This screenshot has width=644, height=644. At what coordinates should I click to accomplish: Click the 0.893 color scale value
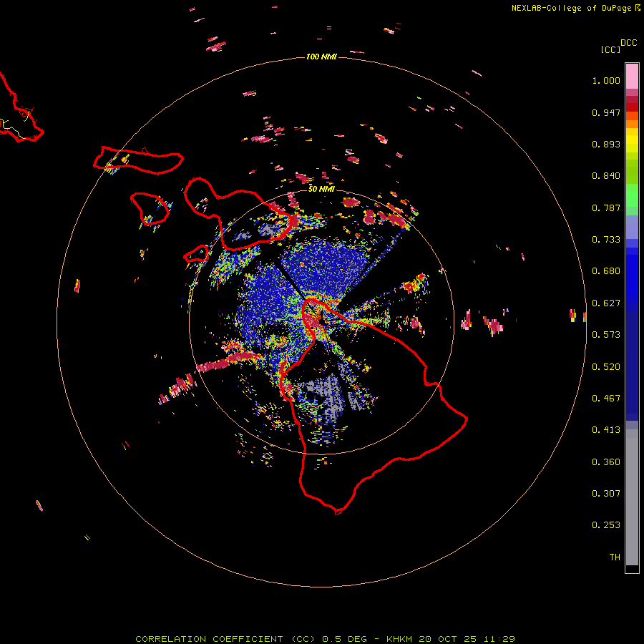pos(606,144)
